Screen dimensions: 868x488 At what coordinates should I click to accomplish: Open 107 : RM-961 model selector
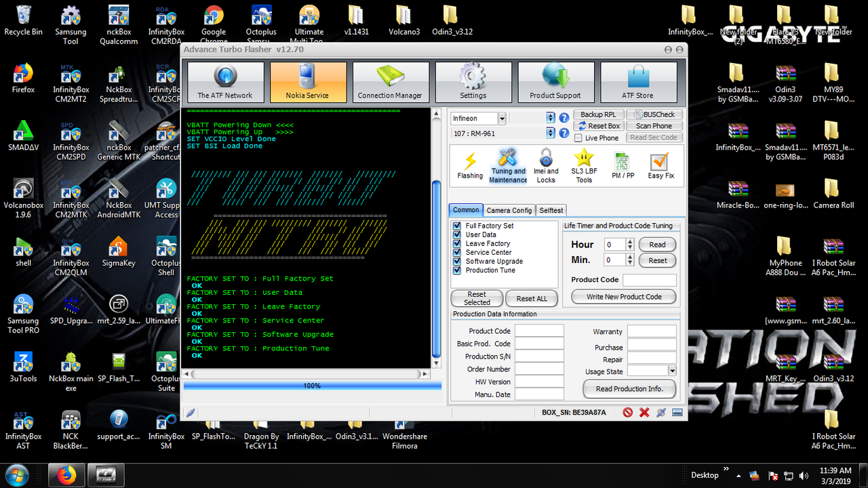[x=550, y=134]
